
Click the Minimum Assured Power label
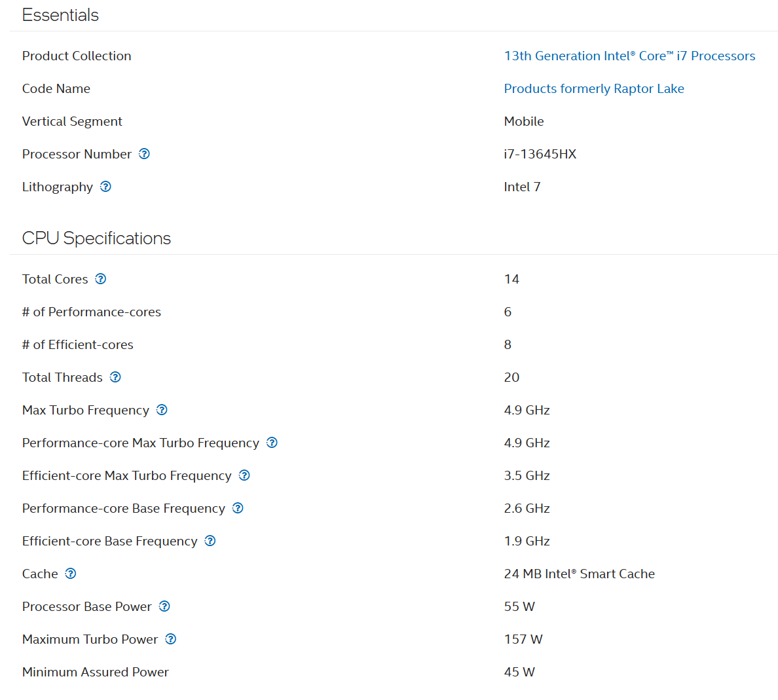(x=95, y=672)
